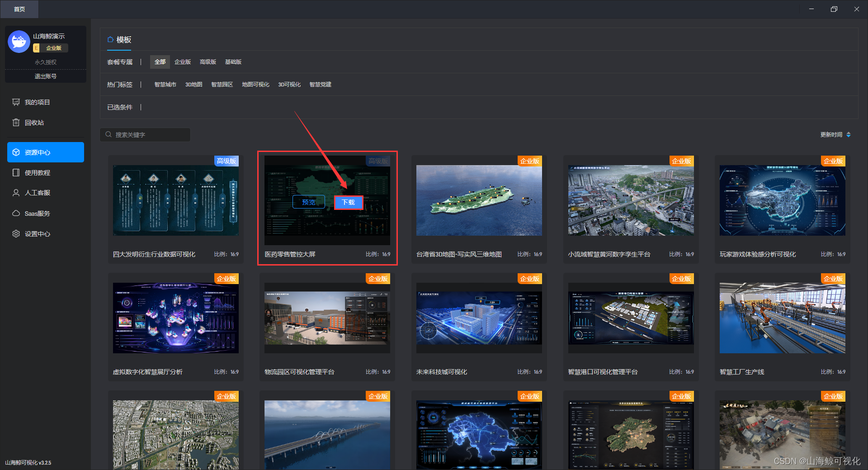Filter by 智慧党建 tag
The height and width of the screenshot is (470, 868).
[320, 85]
